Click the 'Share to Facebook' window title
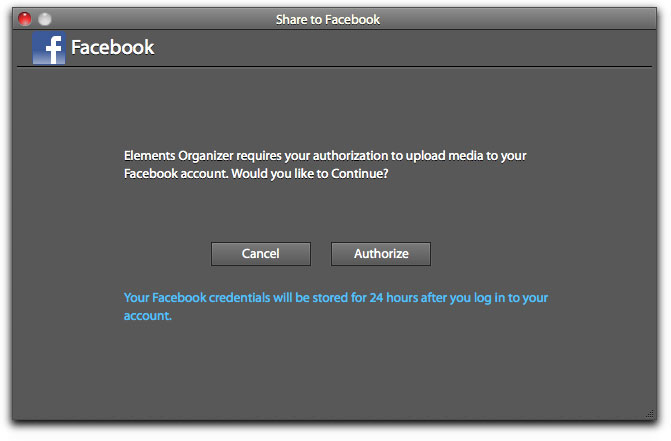 (x=328, y=20)
